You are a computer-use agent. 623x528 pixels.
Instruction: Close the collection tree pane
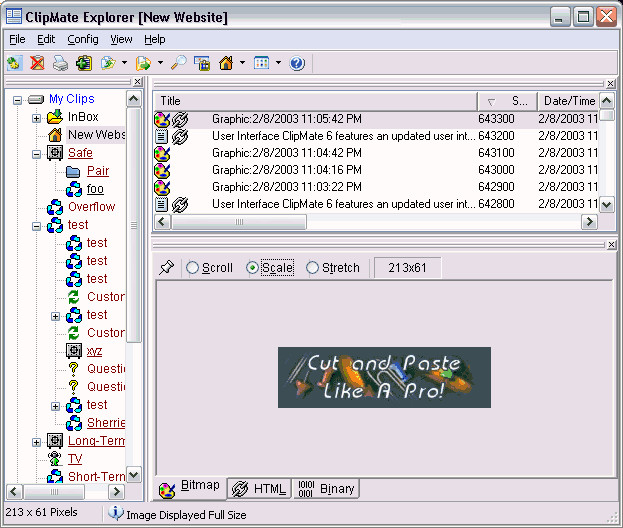(x=137, y=82)
